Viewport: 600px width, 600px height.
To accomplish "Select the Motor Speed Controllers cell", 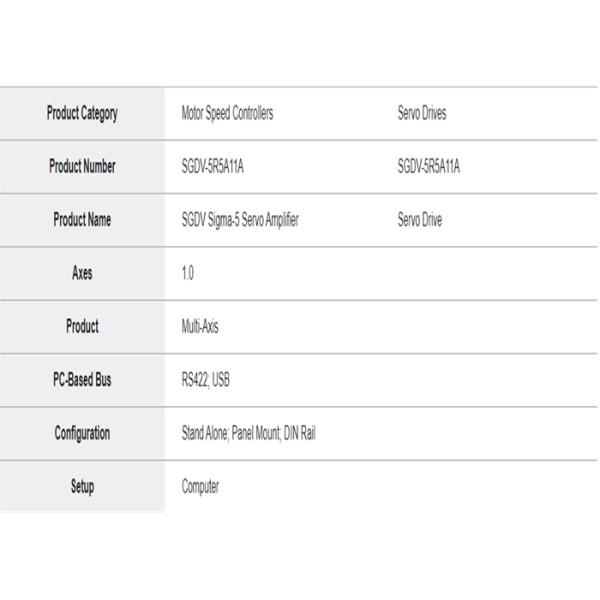I will click(227, 113).
